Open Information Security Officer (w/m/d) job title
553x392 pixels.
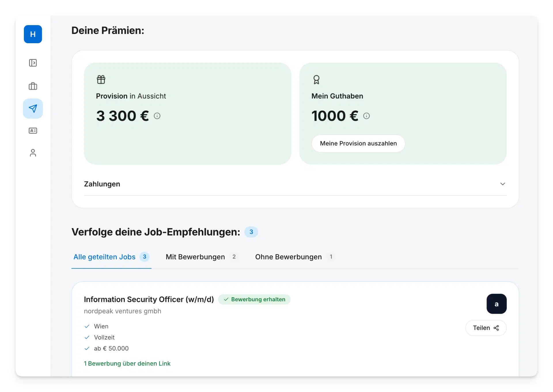pyautogui.click(x=149, y=299)
